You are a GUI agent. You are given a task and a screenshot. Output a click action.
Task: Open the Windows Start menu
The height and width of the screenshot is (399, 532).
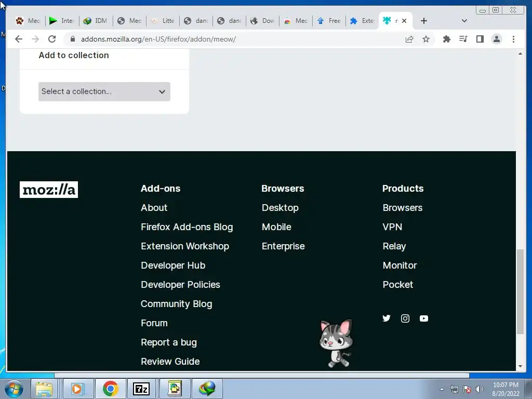14,389
